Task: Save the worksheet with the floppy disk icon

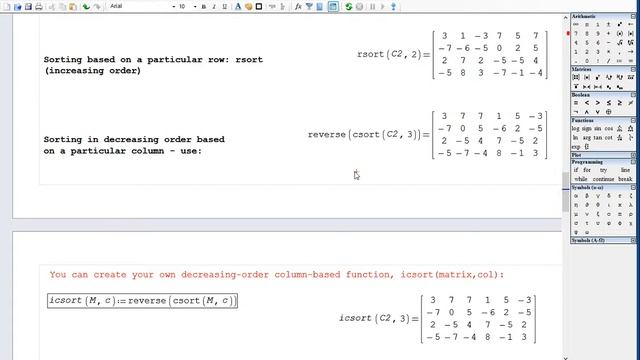Action: 28,7
